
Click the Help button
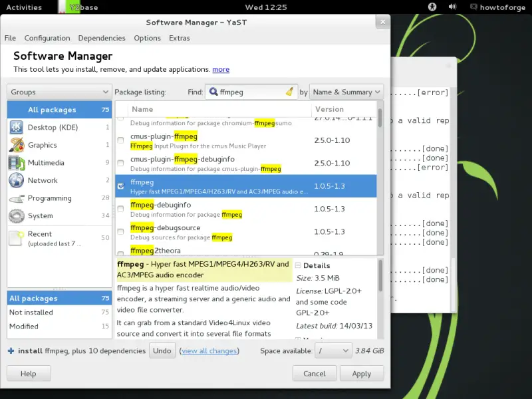coord(29,374)
